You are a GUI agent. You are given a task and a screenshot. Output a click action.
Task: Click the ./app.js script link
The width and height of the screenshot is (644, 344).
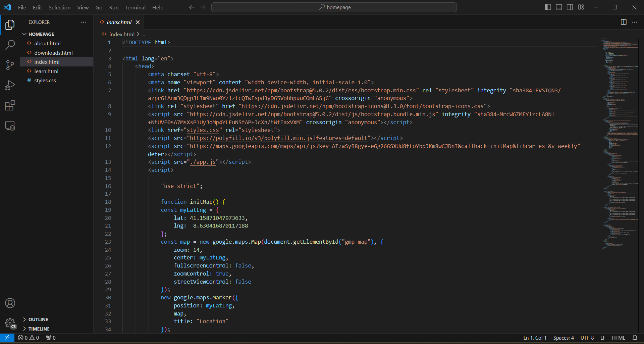(203, 162)
